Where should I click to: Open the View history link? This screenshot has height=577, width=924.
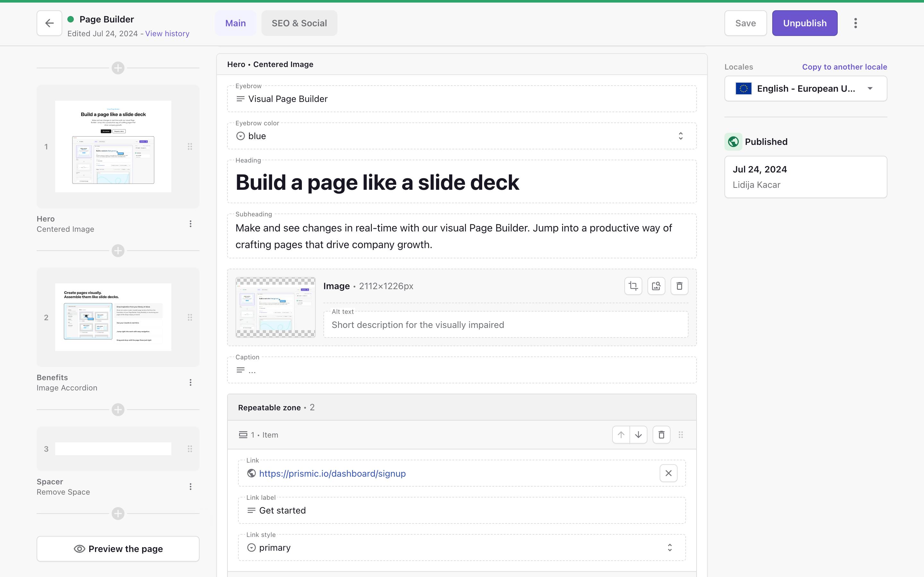pyautogui.click(x=167, y=34)
